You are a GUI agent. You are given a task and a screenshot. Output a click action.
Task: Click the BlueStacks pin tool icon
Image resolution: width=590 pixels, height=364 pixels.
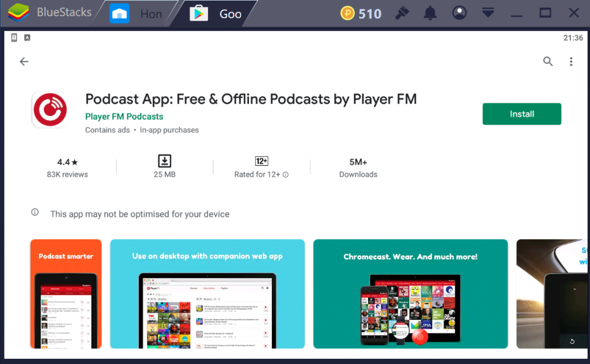[x=402, y=13]
